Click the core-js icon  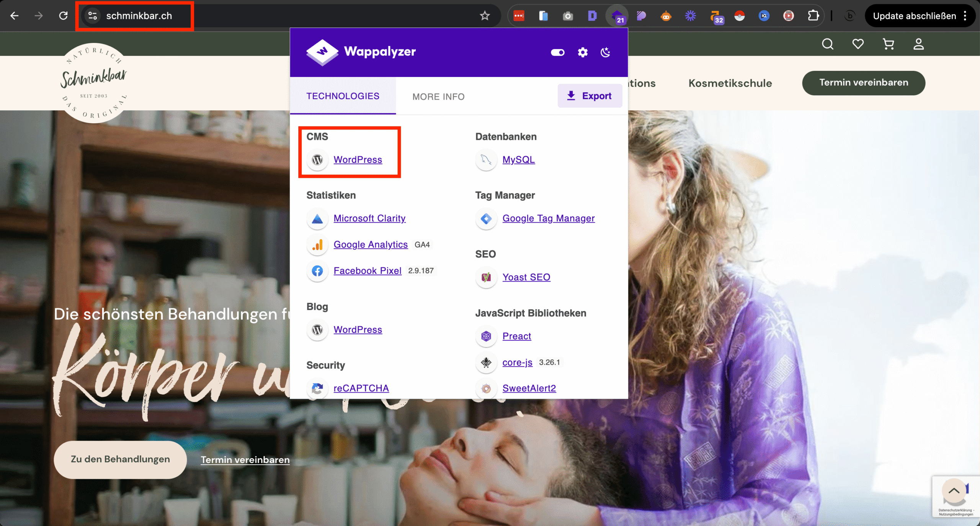click(x=486, y=362)
